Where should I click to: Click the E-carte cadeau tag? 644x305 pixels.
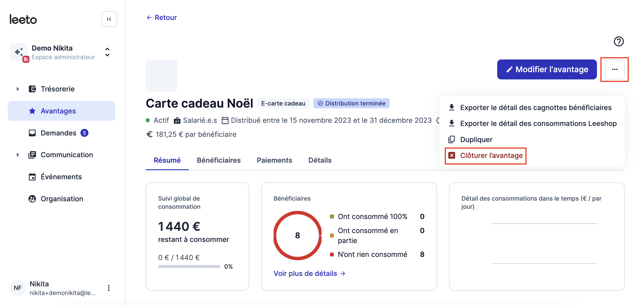[283, 103]
